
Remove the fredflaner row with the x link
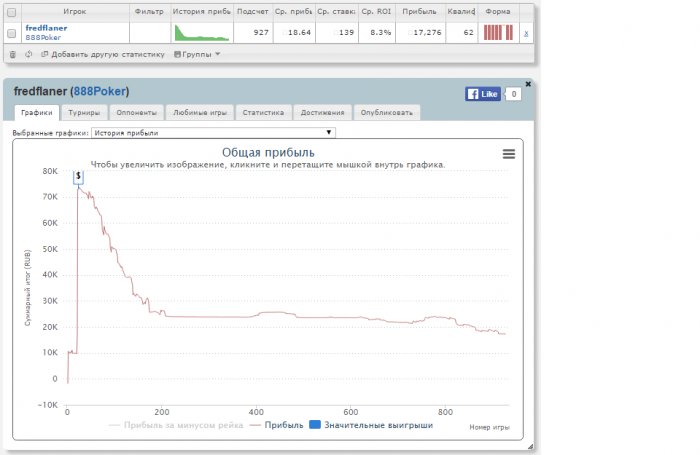[526, 33]
